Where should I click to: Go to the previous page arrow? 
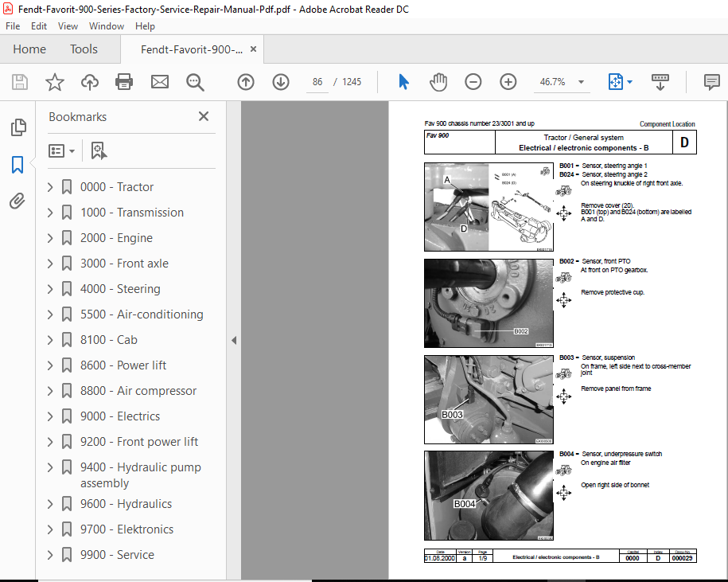pyautogui.click(x=246, y=82)
